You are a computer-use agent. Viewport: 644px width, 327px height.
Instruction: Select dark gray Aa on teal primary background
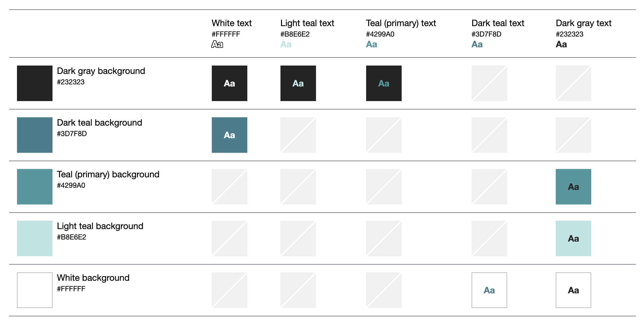(x=573, y=187)
